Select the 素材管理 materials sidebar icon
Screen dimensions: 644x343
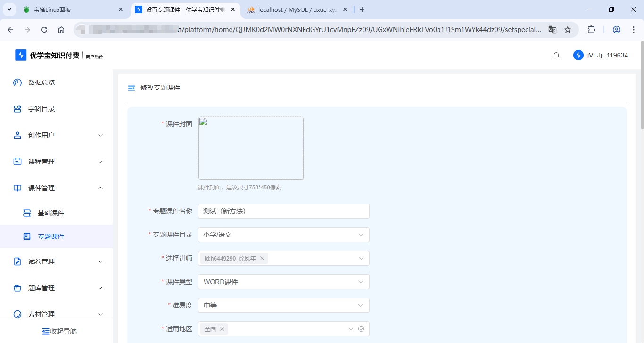click(x=17, y=314)
